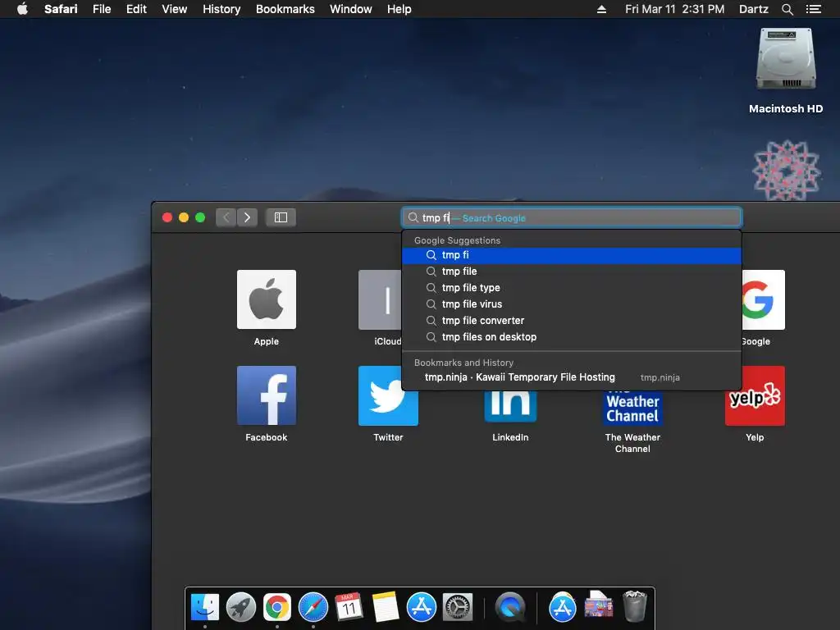The width and height of the screenshot is (840, 630).
Task: Open the Facebook favorites tile
Action: [x=267, y=395]
